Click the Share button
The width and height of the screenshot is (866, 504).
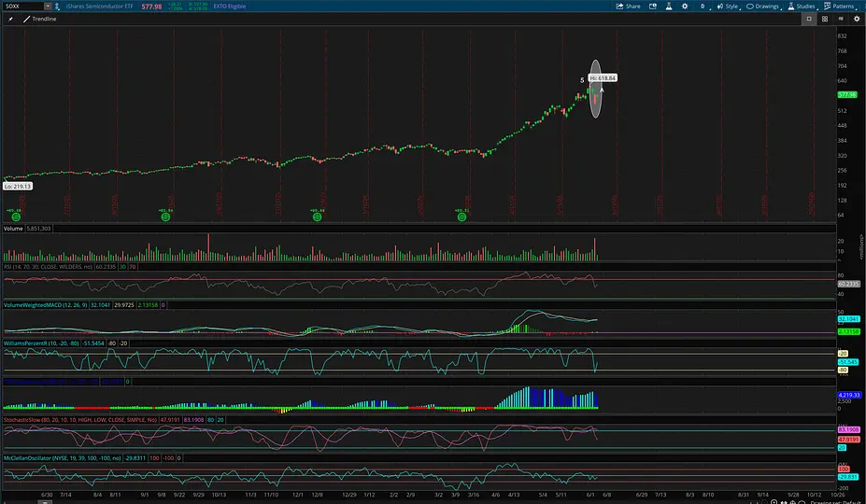[x=629, y=7]
